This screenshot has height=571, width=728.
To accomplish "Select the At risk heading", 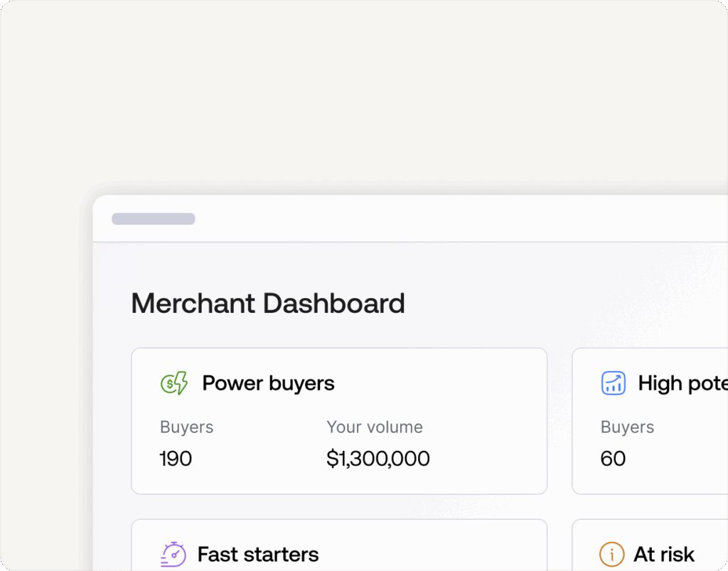I will click(664, 554).
